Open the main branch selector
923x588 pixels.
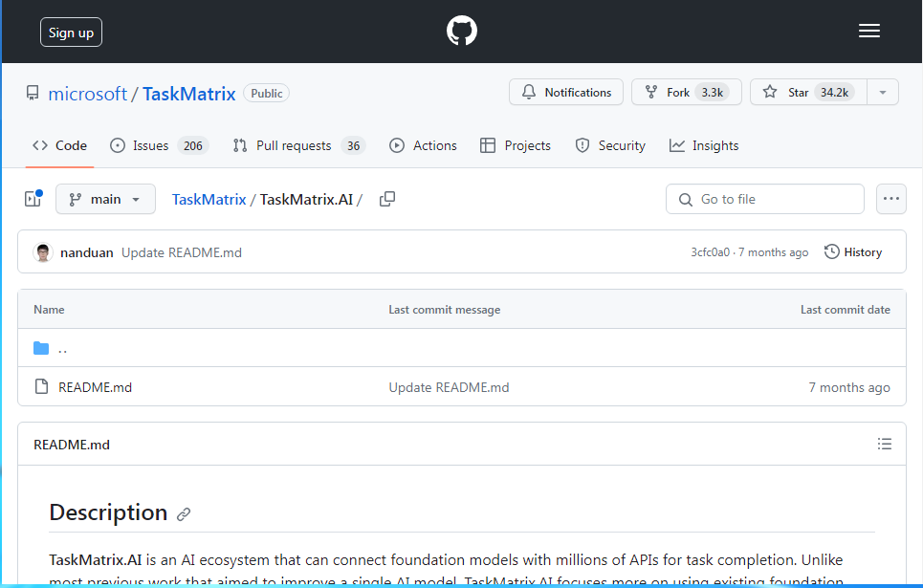(x=105, y=199)
